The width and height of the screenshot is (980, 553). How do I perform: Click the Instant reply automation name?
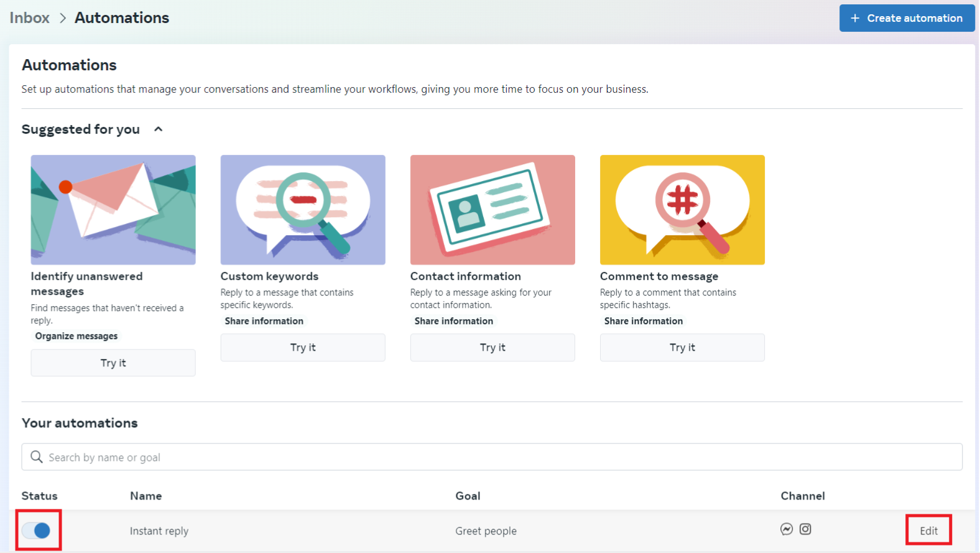[x=159, y=531]
